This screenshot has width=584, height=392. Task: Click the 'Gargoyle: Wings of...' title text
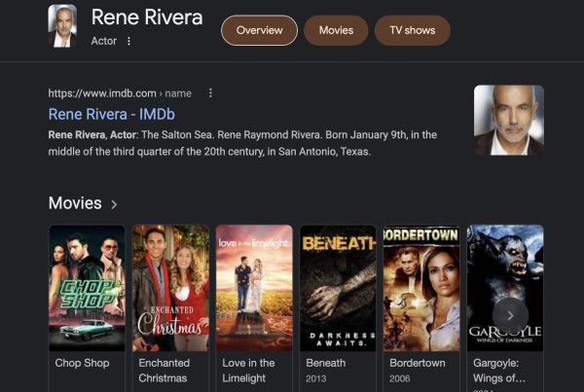tap(499, 371)
